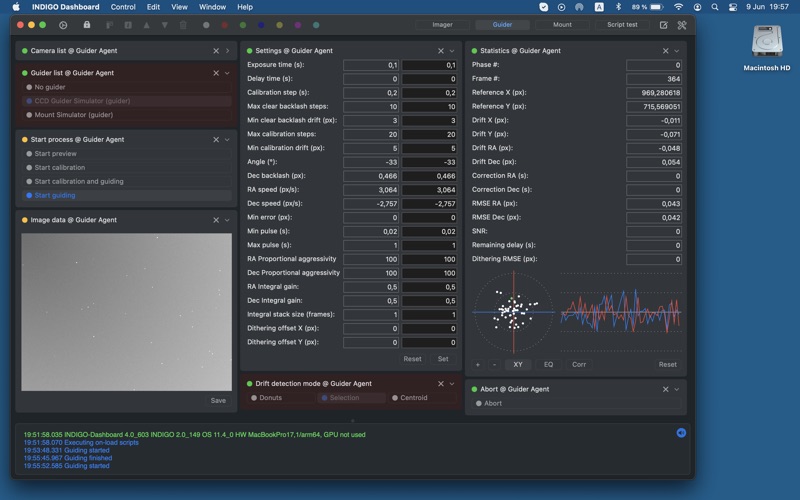
Task: Choose Selection drift detection mode
Action: (351, 398)
